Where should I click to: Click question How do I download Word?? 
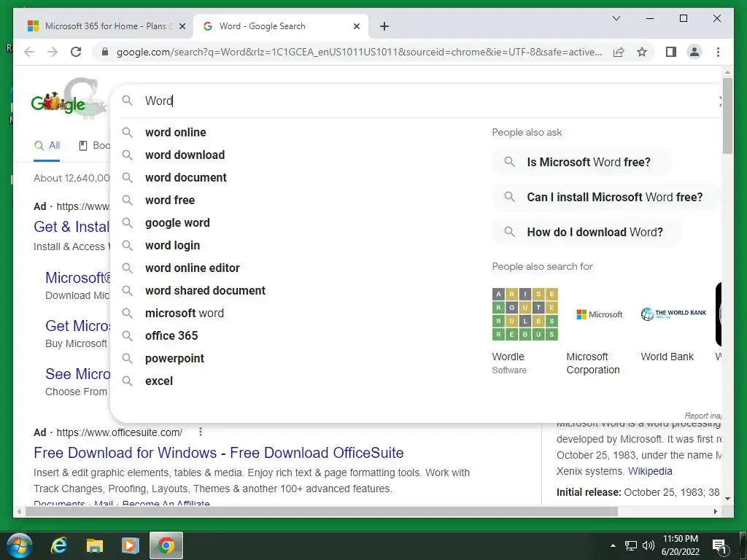coord(587,232)
